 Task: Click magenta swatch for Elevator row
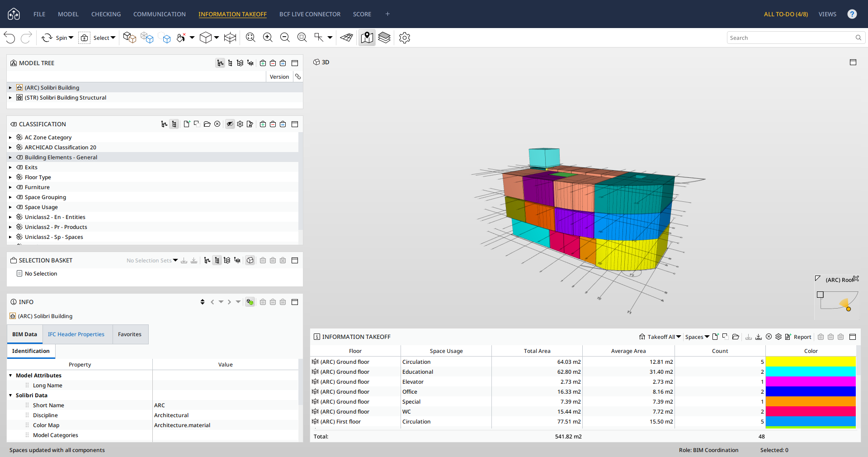pos(811,381)
